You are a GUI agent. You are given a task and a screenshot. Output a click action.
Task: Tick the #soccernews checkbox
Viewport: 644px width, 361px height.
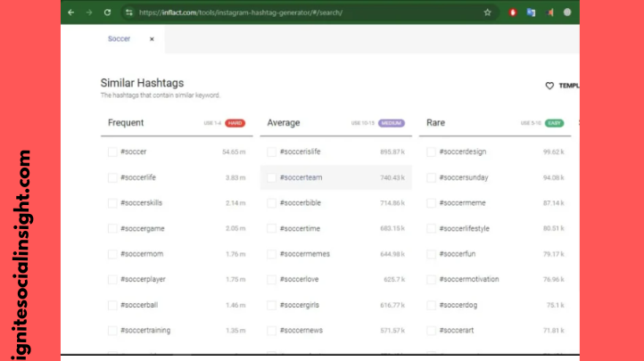click(271, 331)
